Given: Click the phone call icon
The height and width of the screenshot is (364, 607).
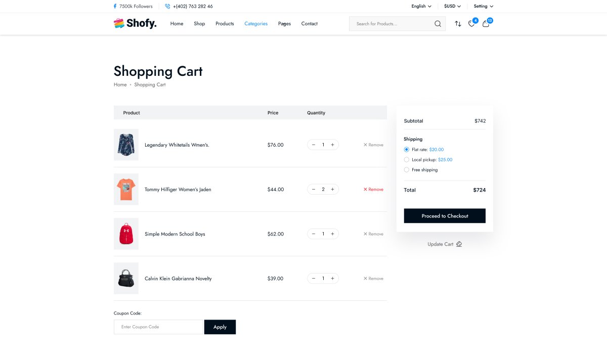Looking at the screenshot, I should click(167, 7).
